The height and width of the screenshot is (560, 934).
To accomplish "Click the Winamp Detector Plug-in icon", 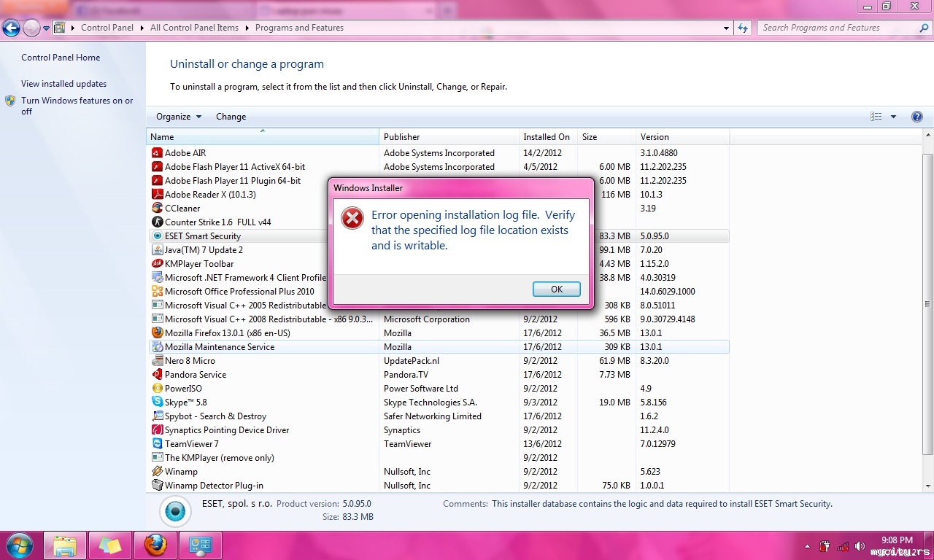I will point(157,486).
